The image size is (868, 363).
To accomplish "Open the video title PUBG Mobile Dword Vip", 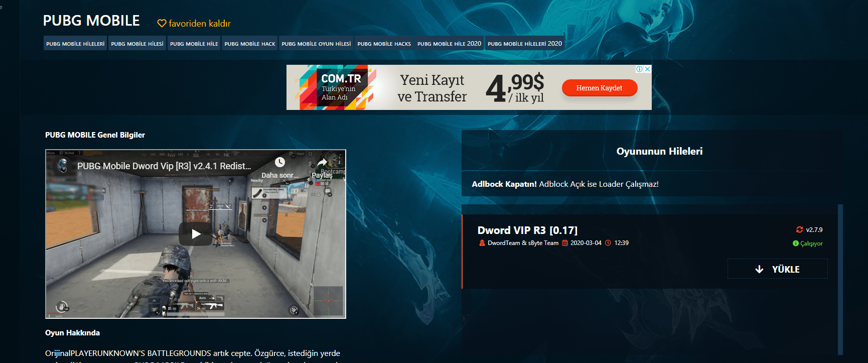I will tap(164, 166).
